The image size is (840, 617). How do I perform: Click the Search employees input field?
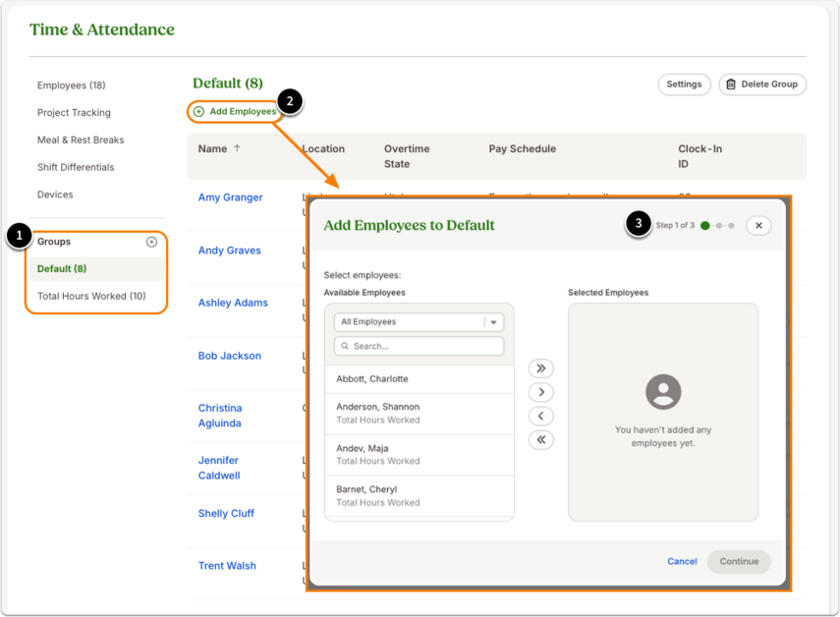tap(419, 346)
